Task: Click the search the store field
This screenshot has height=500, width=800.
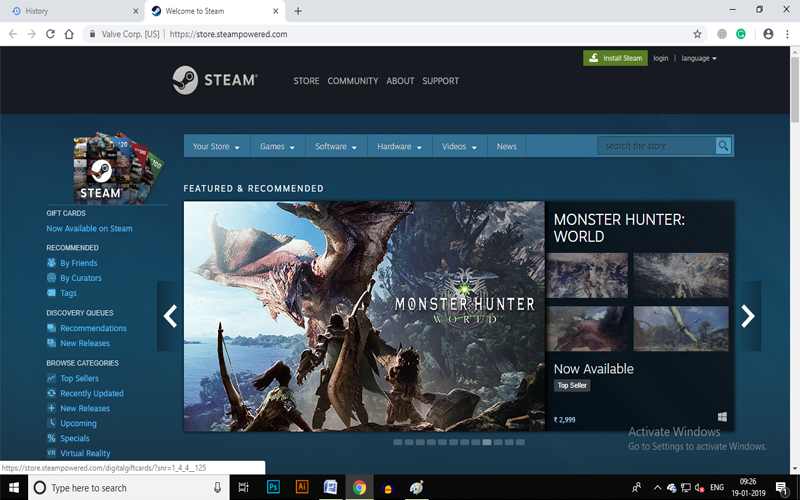Action: pyautogui.click(x=656, y=146)
